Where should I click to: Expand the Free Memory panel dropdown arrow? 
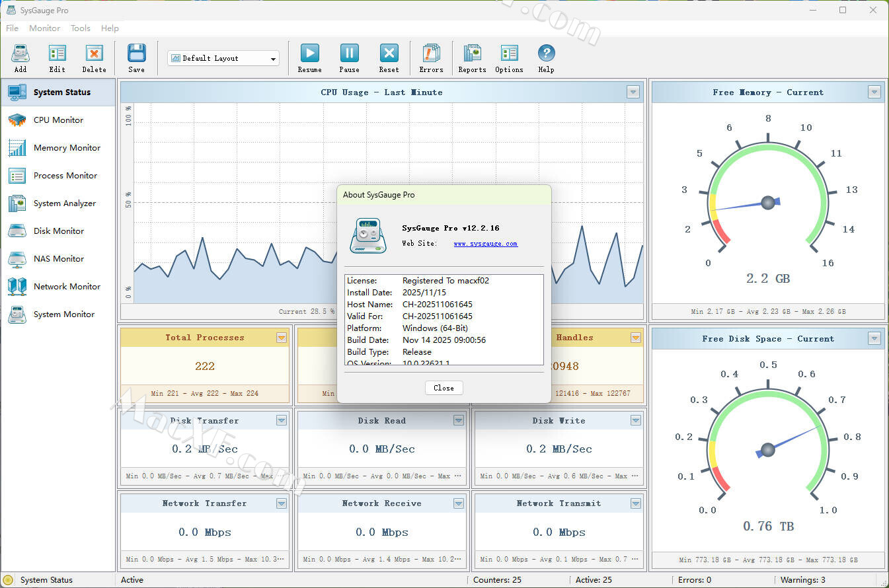coord(874,92)
